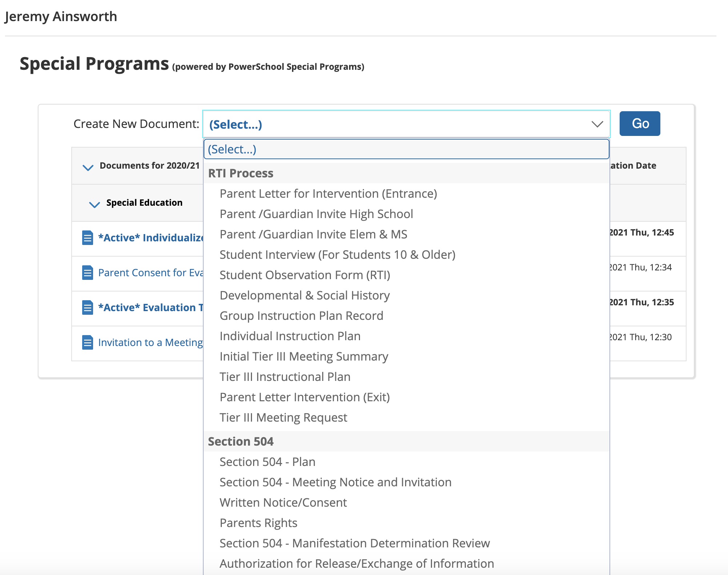Select Tier III Meeting Request option
728x575 pixels.
click(283, 418)
